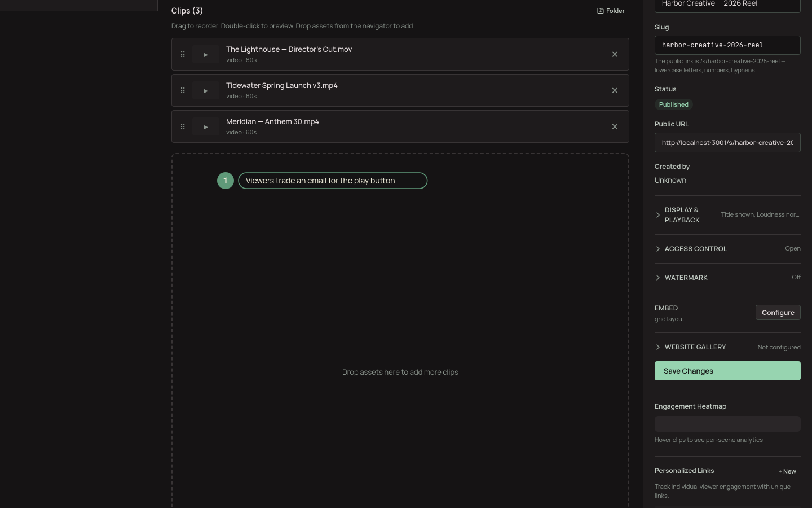Click Watermark Off value
Image resolution: width=812 pixels, height=508 pixels.
pyautogui.click(x=796, y=278)
